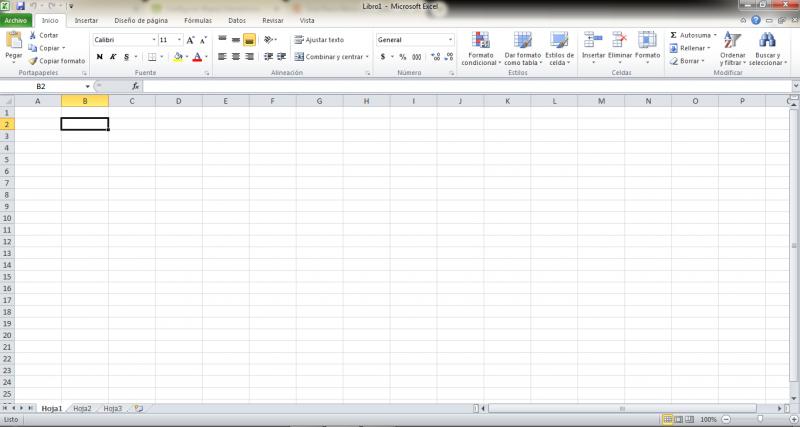Image resolution: width=800 pixels, height=427 pixels.
Task: Click Combinar y centrar button
Action: tap(332, 57)
